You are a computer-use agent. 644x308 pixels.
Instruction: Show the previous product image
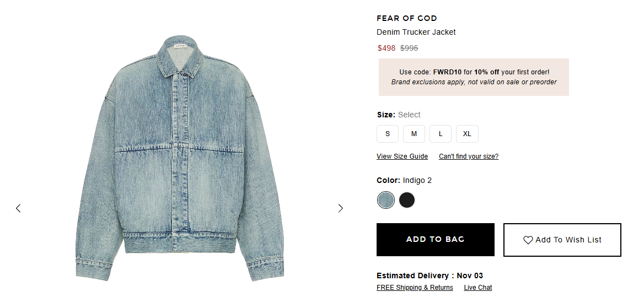[18, 208]
